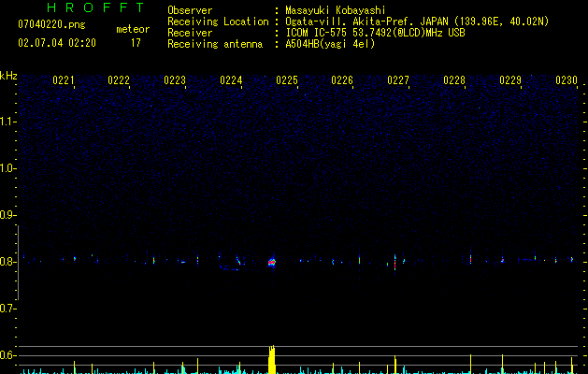
Task: Click the 0221 time marker
Action: click(63, 80)
